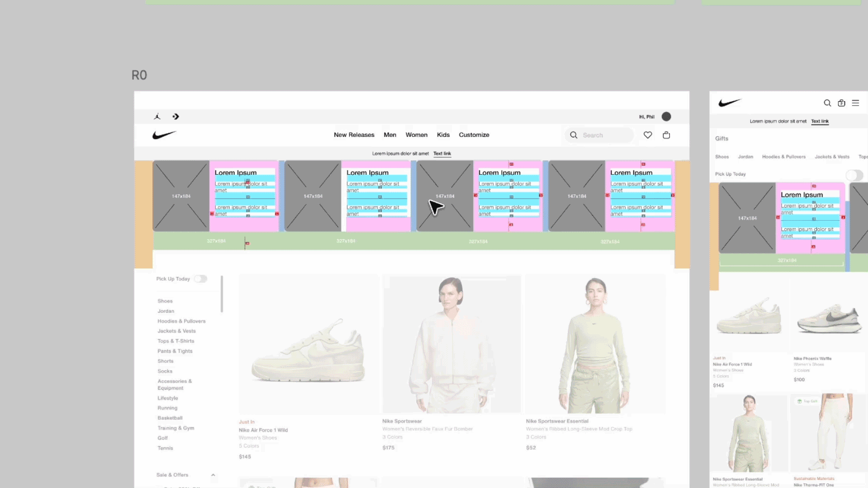Screen dimensions: 868x488
Task: Click the Lorem Ipsum heading in mobile card
Action: (802, 195)
